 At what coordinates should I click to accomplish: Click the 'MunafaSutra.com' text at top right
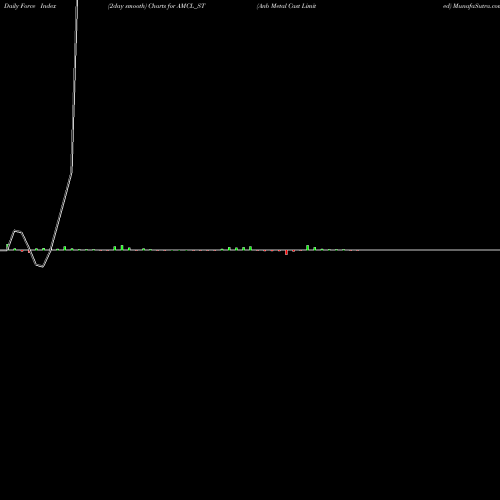pos(476,6)
